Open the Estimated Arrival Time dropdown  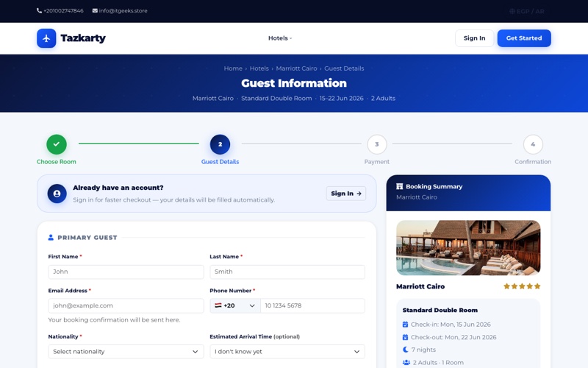coord(287,352)
